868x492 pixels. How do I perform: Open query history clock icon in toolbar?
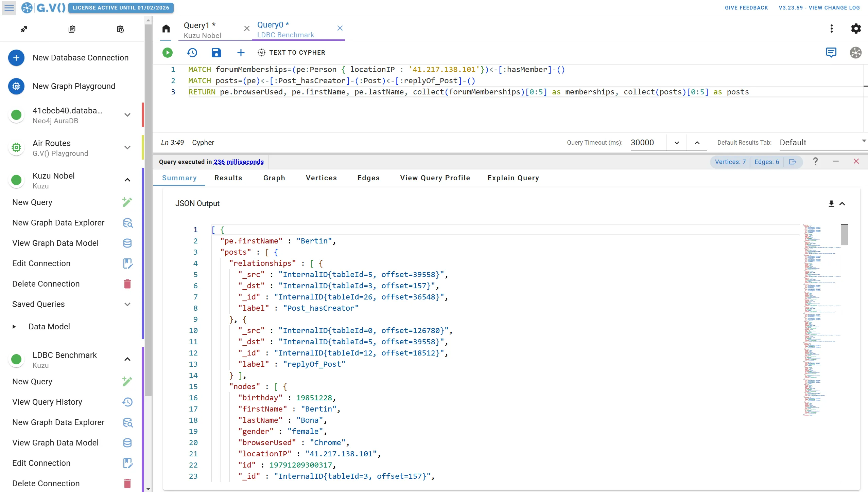tap(192, 53)
